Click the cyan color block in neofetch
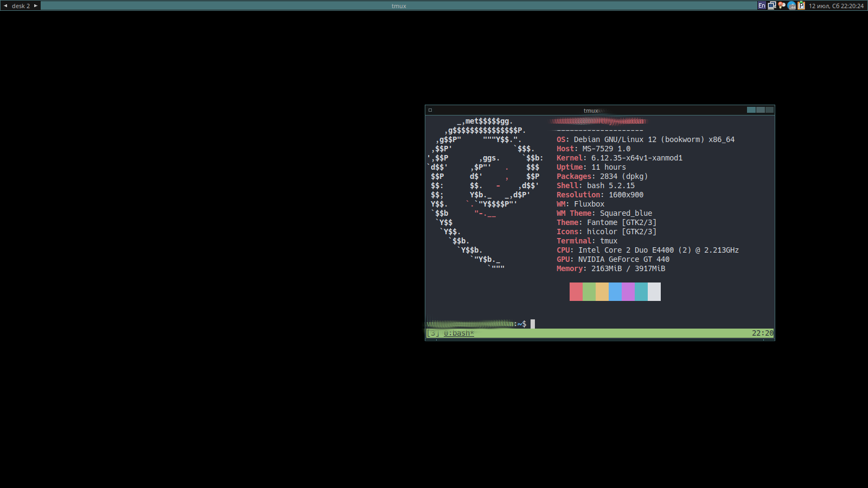The height and width of the screenshot is (488, 868). (x=641, y=292)
